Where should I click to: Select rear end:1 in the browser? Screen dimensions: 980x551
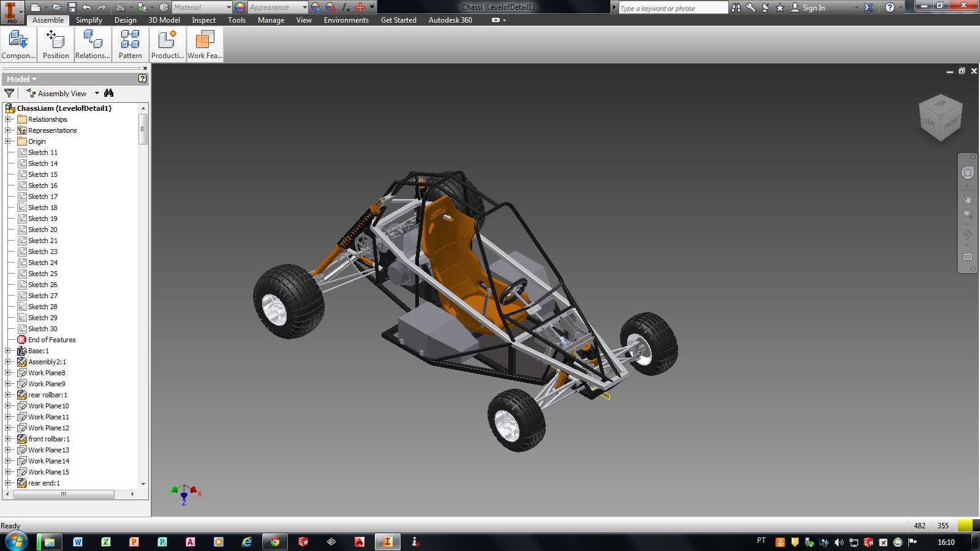coord(44,483)
